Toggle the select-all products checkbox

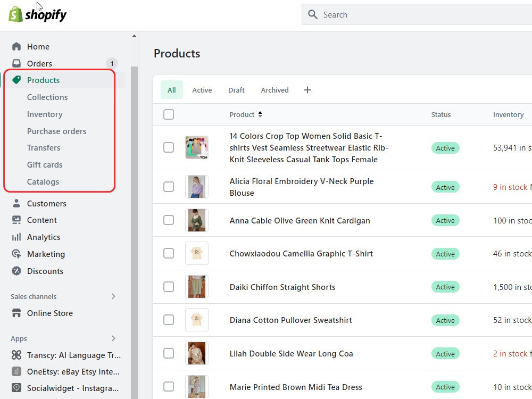point(169,114)
